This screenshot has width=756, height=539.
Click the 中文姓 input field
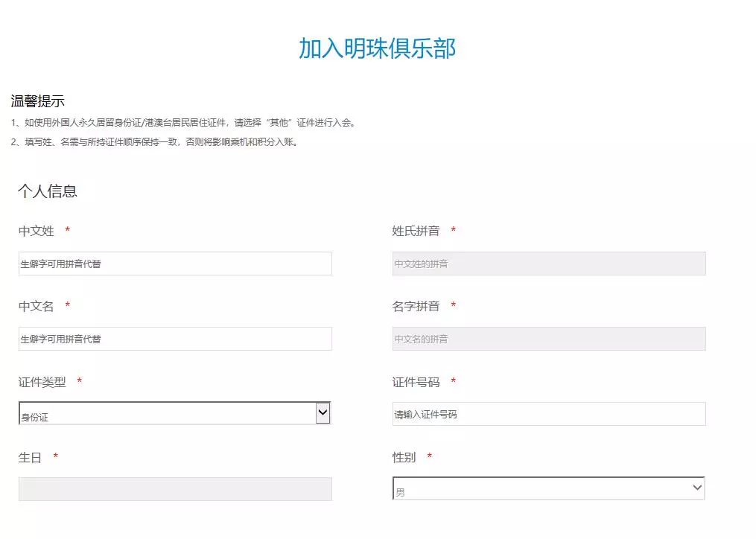point(175,264)
